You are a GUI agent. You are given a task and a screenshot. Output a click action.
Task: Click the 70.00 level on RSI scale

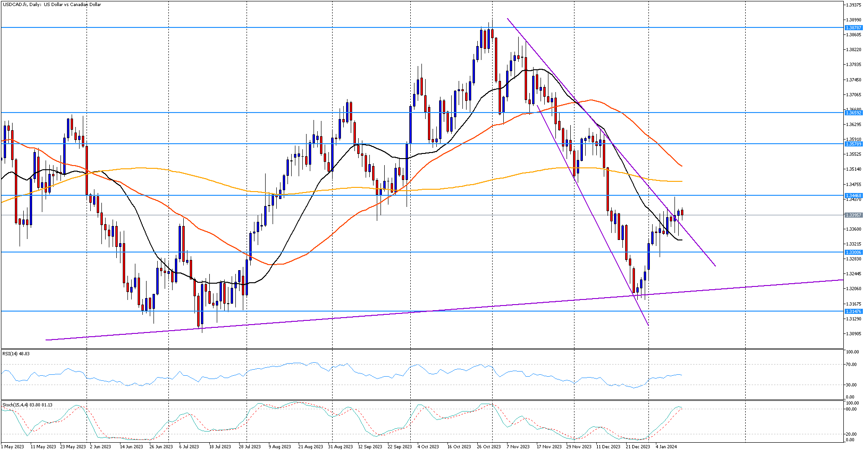[852, 365]
